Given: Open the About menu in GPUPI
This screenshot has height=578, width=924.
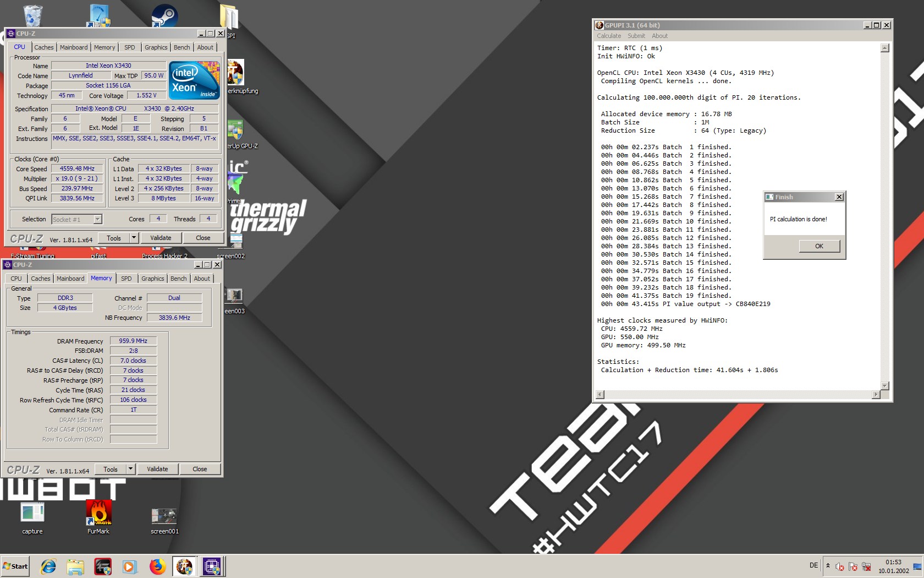Looking at the screenshot, I should pyautogui.click(x=659, y=36).
